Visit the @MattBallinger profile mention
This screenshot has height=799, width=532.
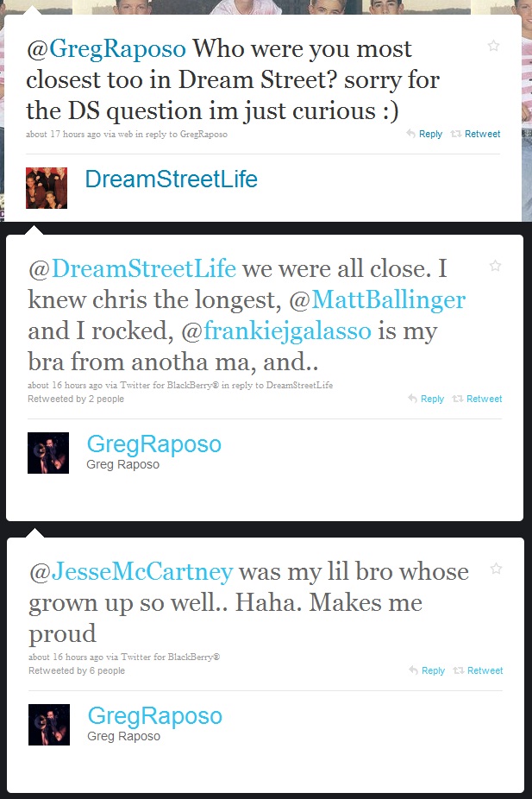(378, 299)
